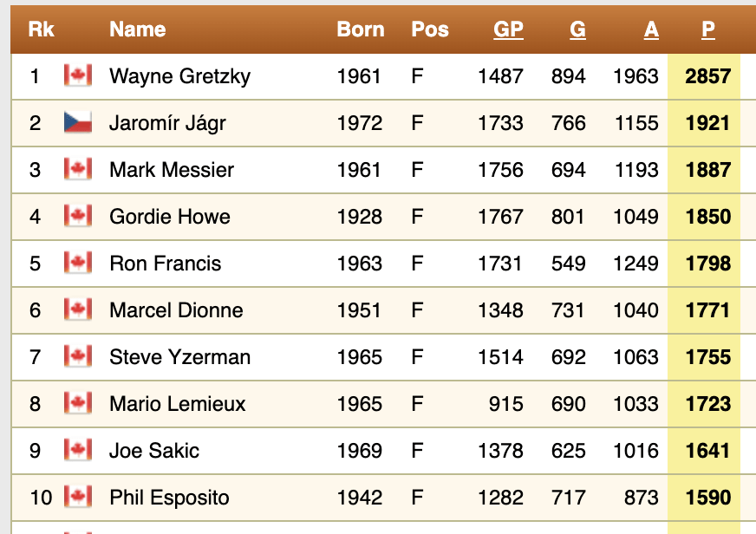This screenshot has height=534, width=756.
Task: Sort table by GP column header
Action: coord(508,29)
